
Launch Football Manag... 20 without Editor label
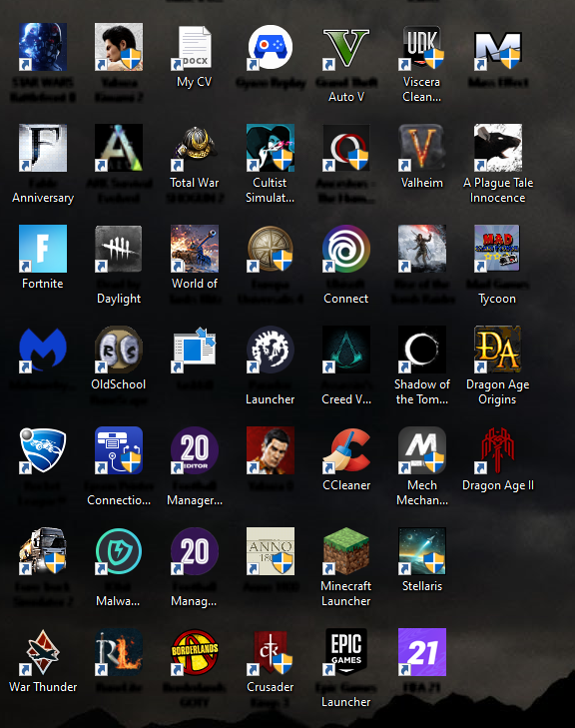pyautogui.click(x=195, y=551)
